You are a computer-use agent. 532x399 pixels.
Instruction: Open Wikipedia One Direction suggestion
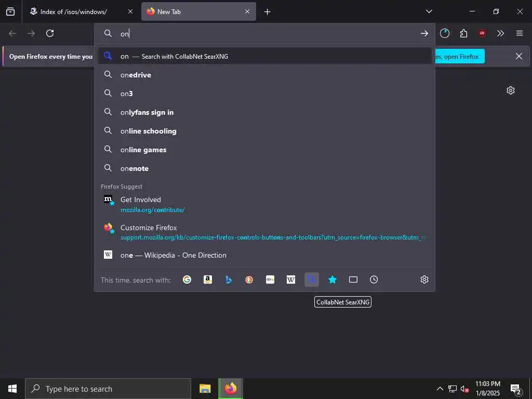(264, 255)
